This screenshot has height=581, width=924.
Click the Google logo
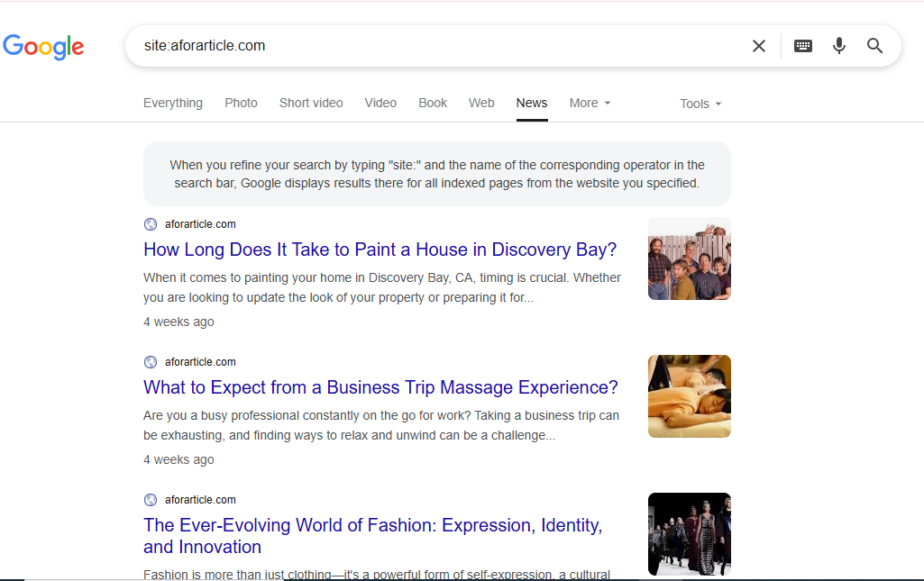pyautogui.click(x=43, y=47)
